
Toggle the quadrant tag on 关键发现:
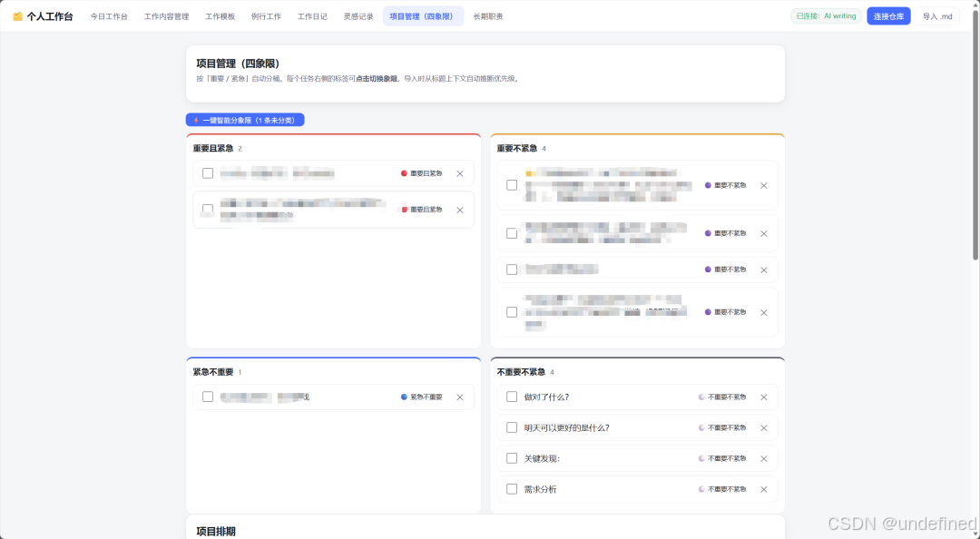[x=722, y=458]
